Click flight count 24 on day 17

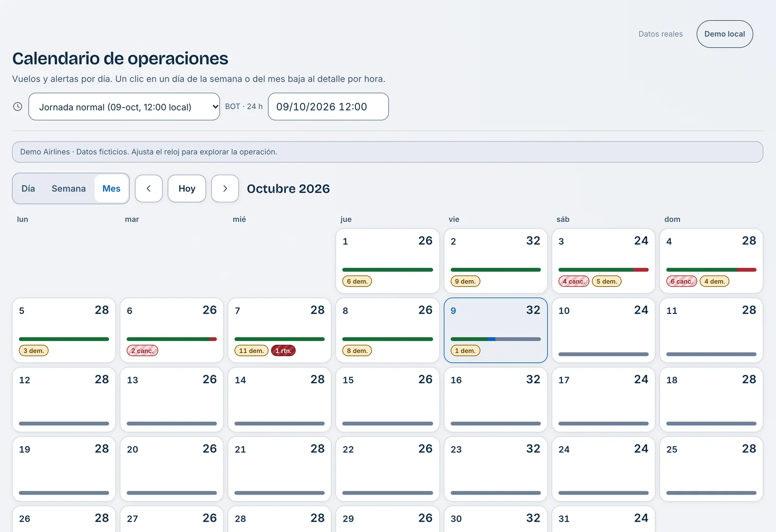[641, 379]
